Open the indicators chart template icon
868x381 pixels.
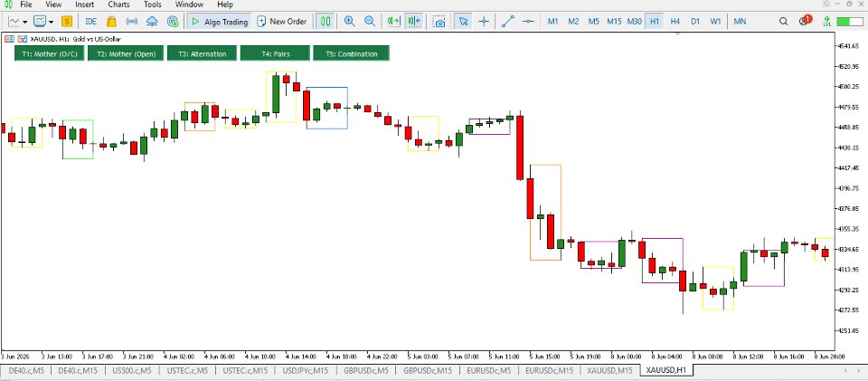39,22
